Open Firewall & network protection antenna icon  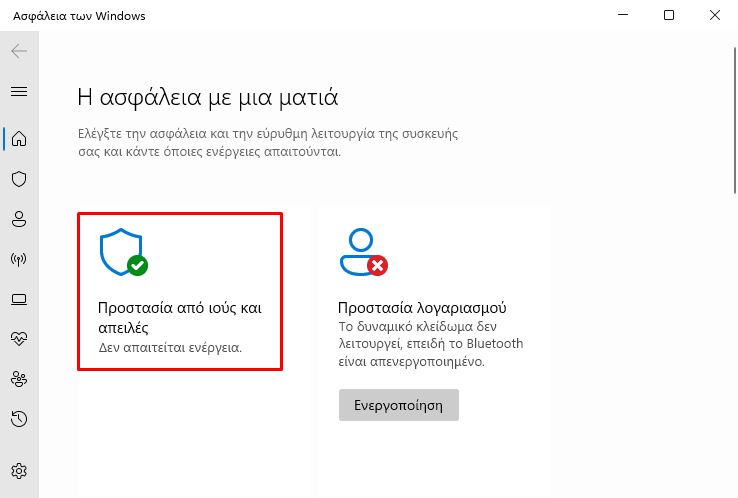pos(19,259)
